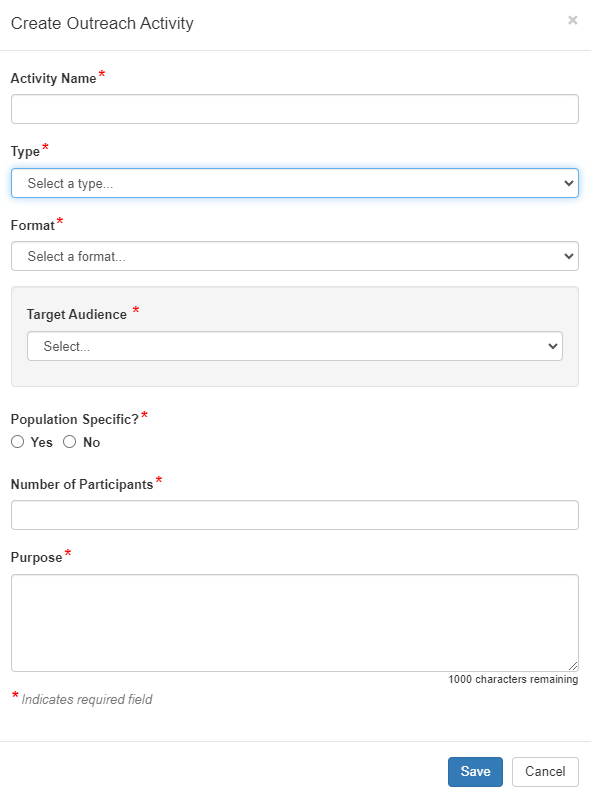Viewport: 591px width, 799px height.
Task: Click the chevron arrow on Format select
Action: 569,256
